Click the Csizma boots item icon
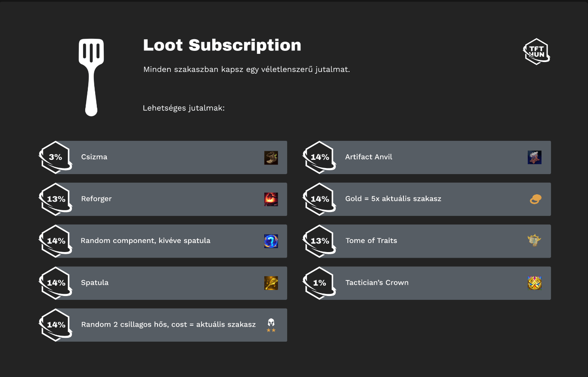 coord(271,158)
